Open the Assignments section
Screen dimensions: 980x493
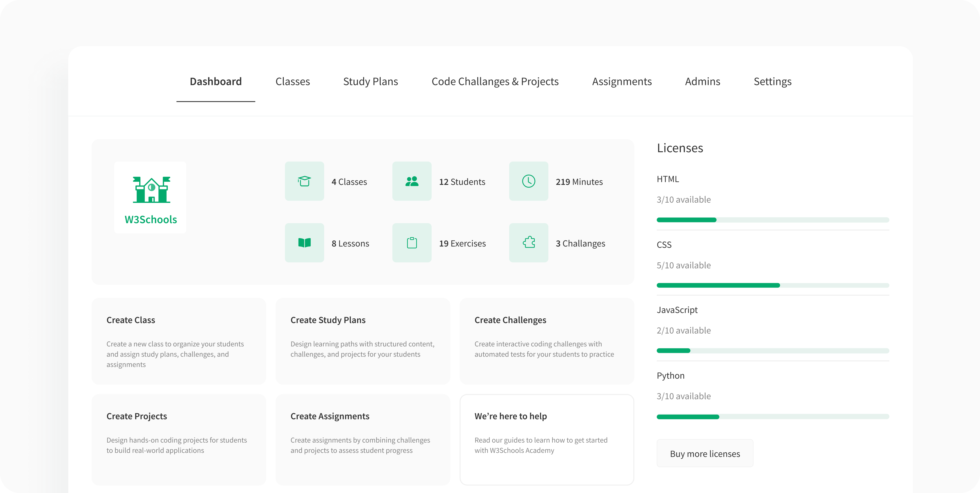[x=622, y=81]
